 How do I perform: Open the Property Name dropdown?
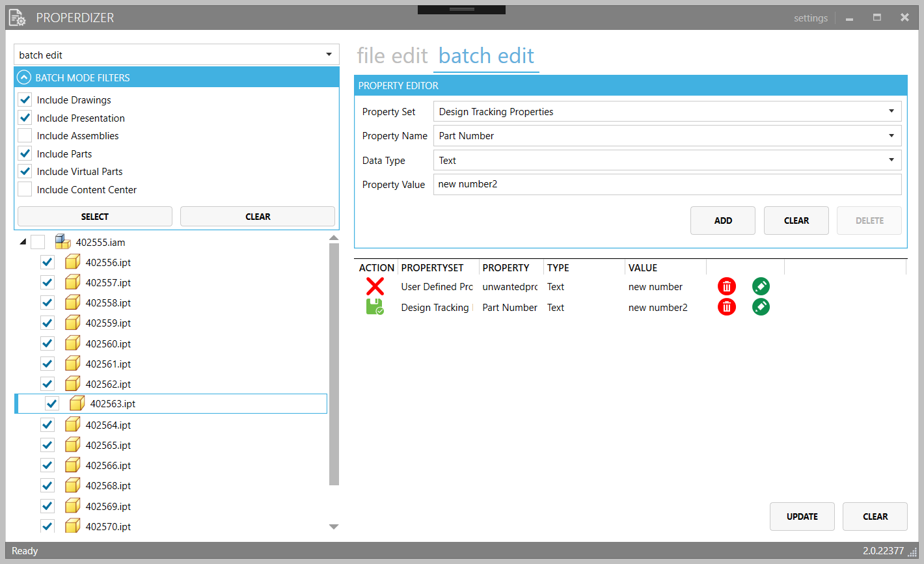(667, 135)
